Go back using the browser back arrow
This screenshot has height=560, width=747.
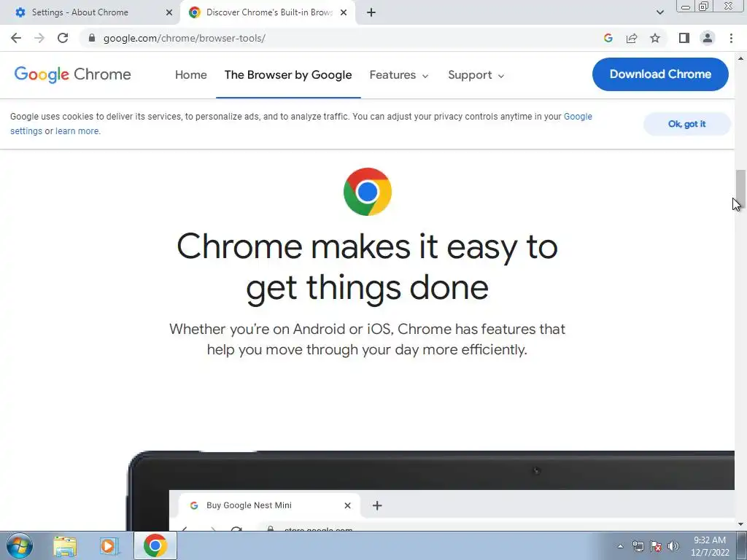point(16,38)
